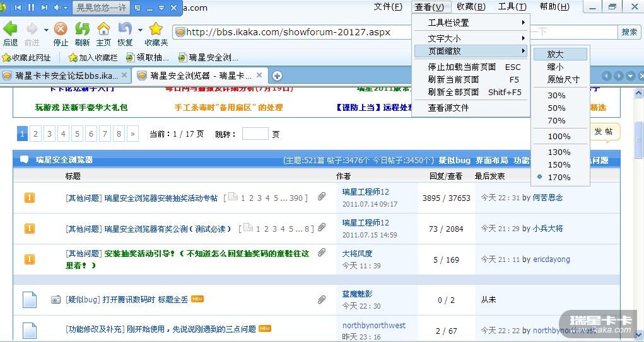Go to home page via 主页 icon
The image size is (644, 342).
(x=103, y=29)
